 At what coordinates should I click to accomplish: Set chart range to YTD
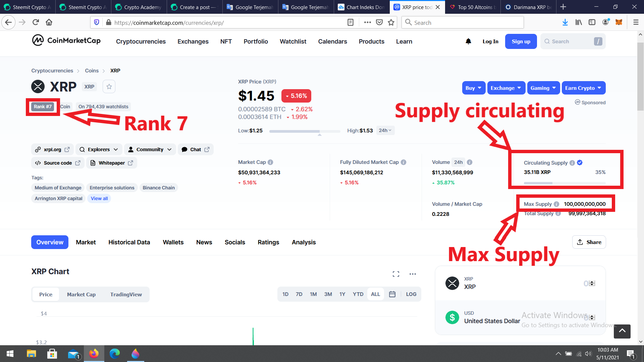358,294
